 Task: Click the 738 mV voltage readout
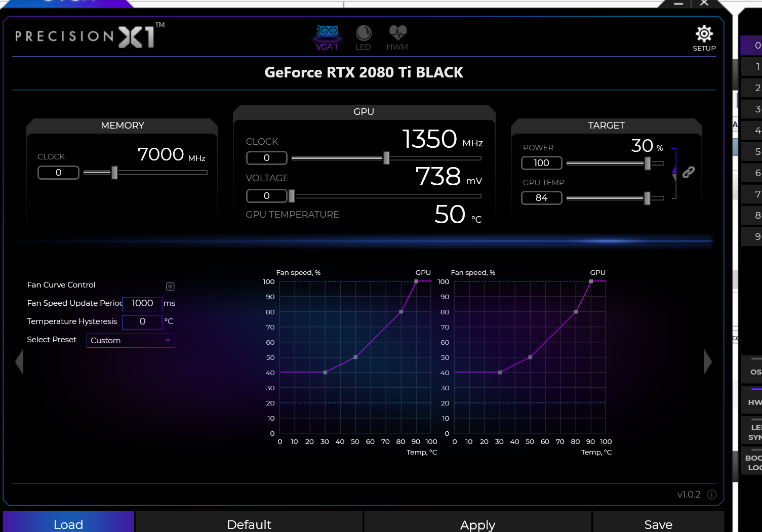tap(449, 177)
